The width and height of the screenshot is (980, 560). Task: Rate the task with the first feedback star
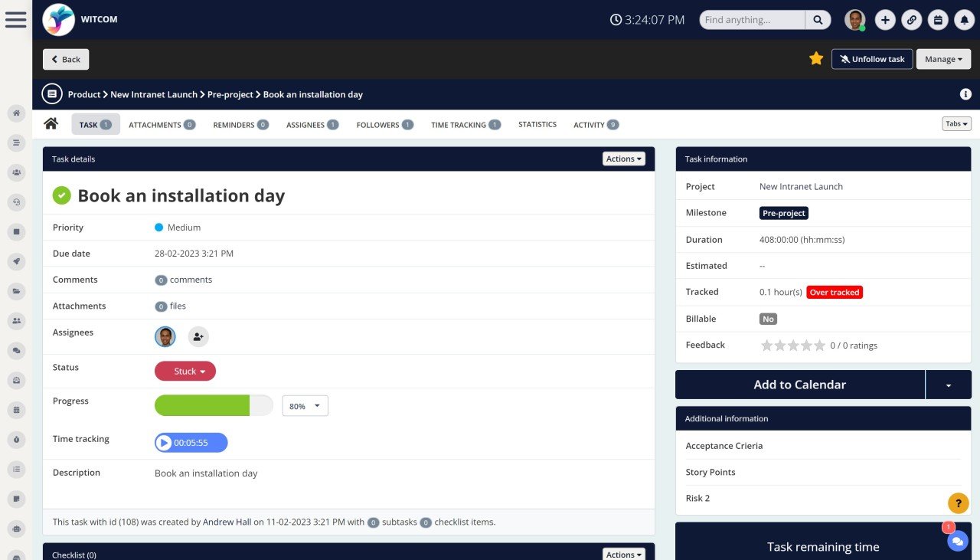(767, 345)
